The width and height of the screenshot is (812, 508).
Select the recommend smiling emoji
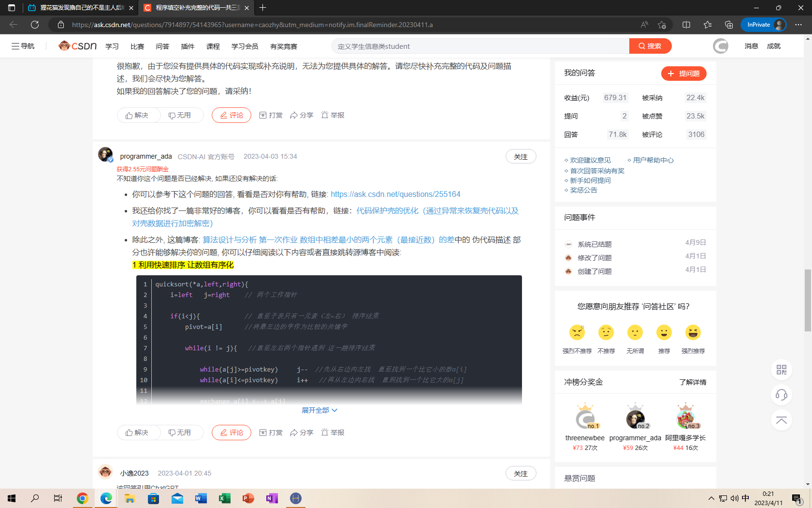tap(664, 332)
